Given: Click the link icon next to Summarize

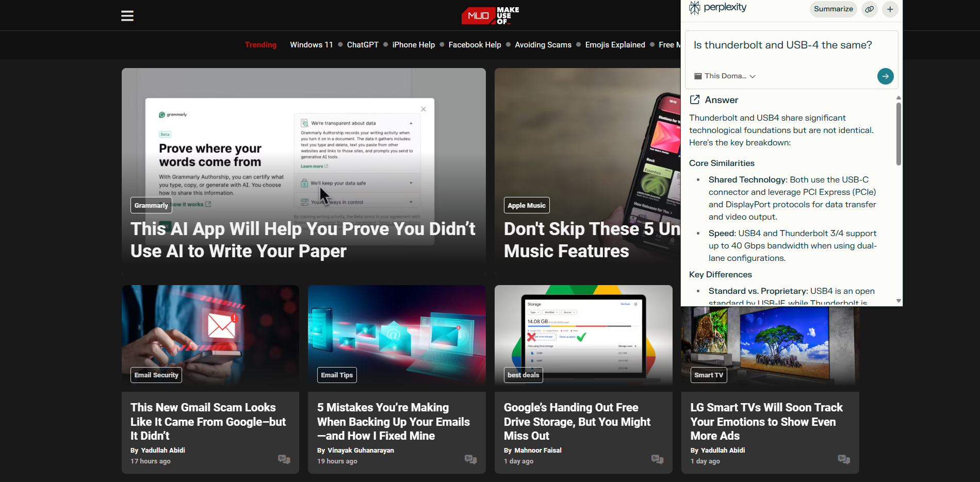Looking at the screenshot, I should tap(870, 9).
